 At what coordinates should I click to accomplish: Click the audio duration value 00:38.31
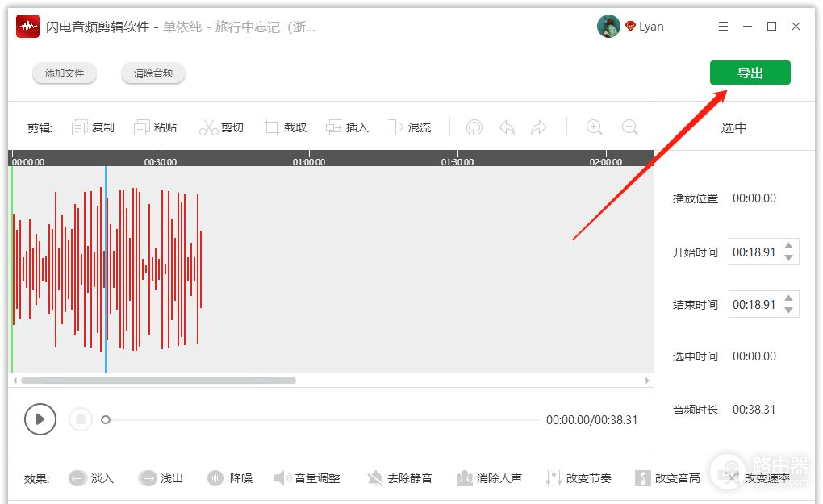click(x=754, y=409)
